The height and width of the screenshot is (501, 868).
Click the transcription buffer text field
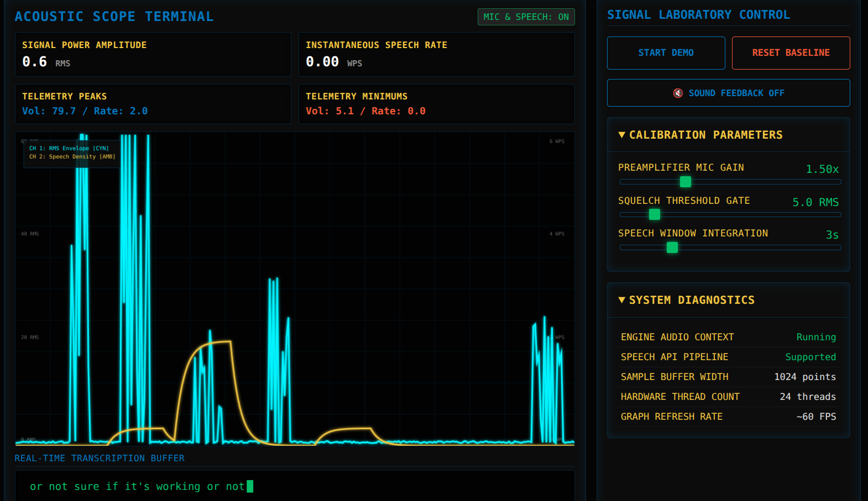[295, 486]
